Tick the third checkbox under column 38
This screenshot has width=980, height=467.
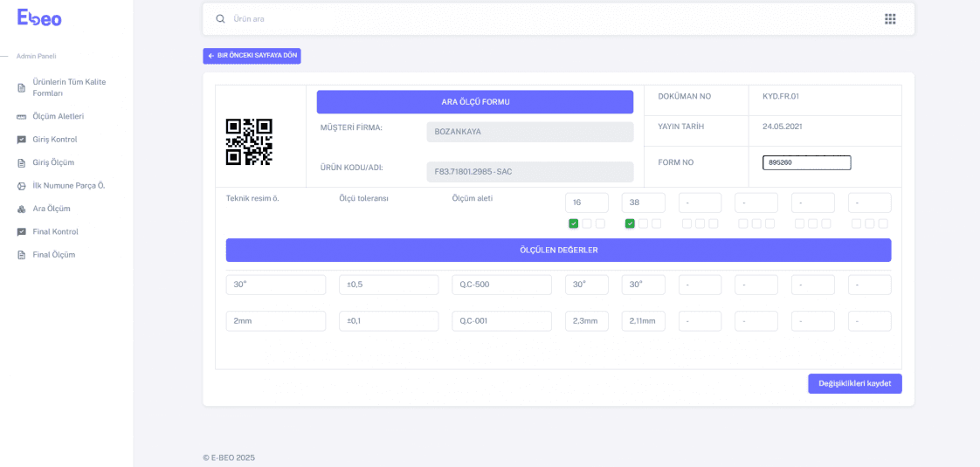656,223
